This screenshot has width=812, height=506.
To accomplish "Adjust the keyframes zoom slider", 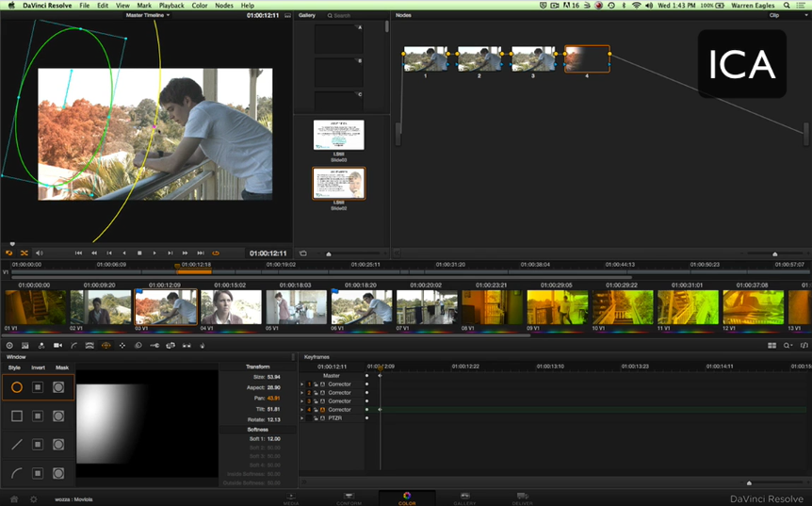I will click(749, 482).
